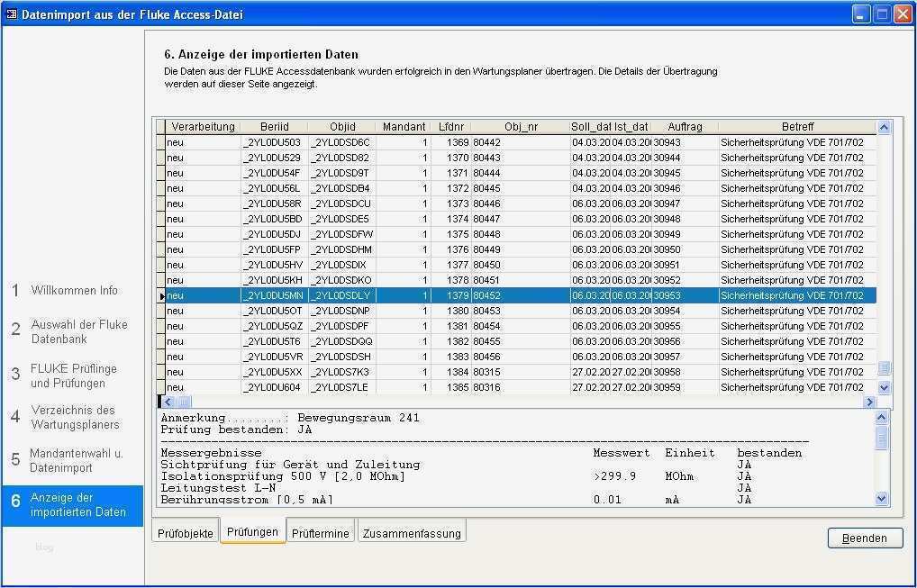Click cell _2YL0DS7LE in Objid column

click(x=342, y=387)
